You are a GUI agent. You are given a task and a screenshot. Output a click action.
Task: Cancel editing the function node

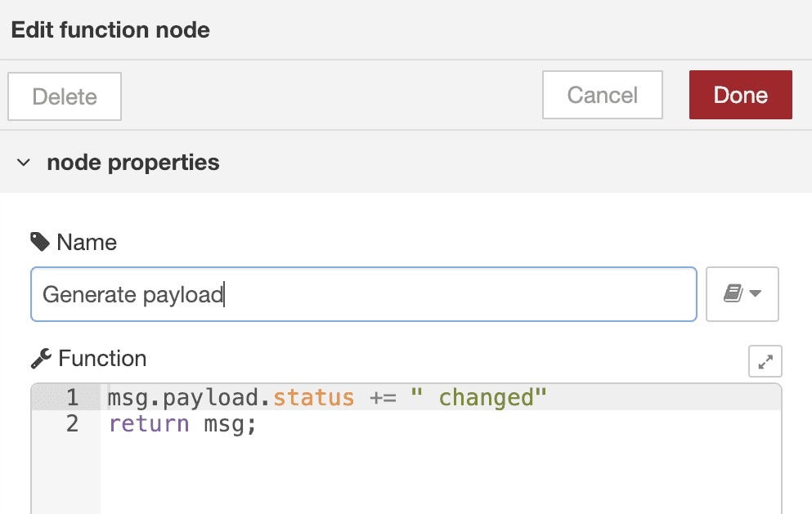pos(603,95)
